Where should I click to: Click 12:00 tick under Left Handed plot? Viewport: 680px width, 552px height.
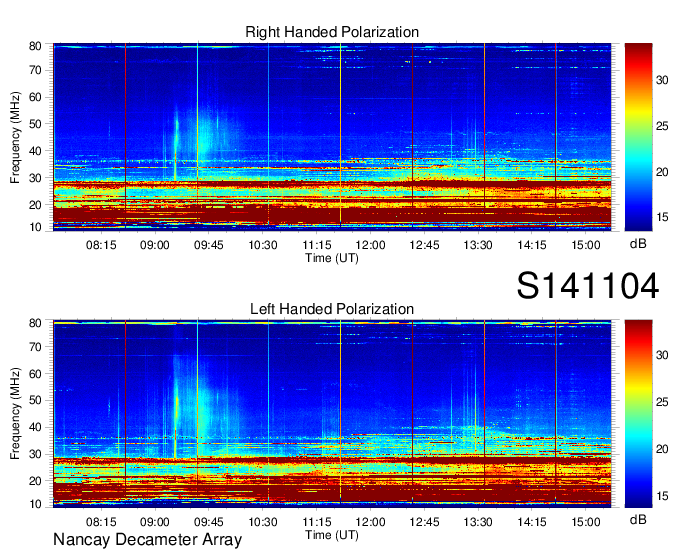tap(370, 522)
